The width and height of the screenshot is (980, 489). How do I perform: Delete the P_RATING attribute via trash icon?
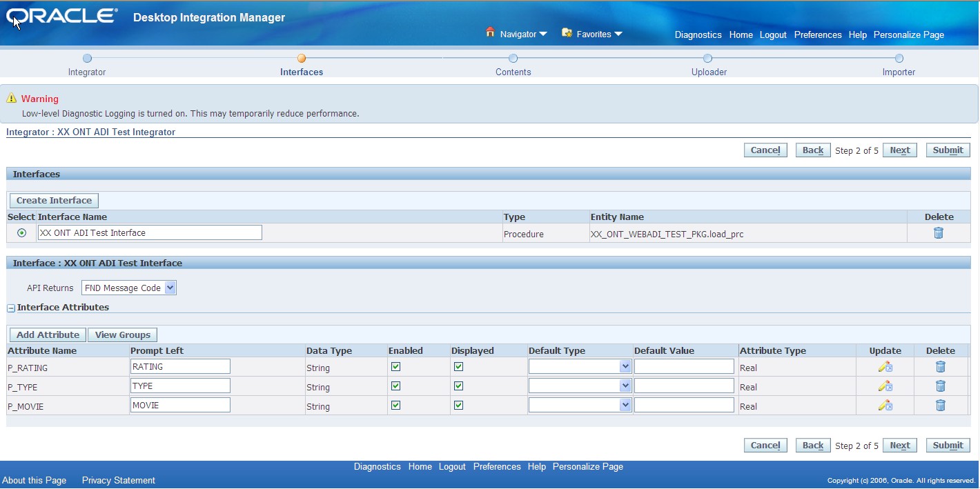point(939,366)
